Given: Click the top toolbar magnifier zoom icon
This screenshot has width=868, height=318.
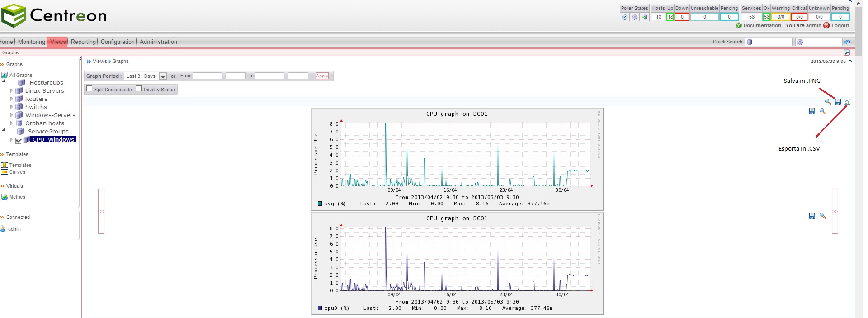Looking at the screenshot, I should 828,102.
